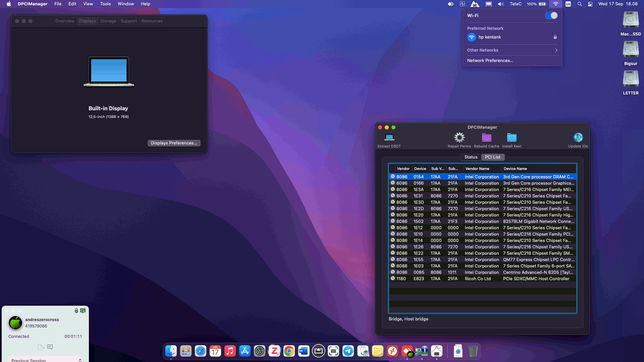
Task: Open Launchpad from the Dock
Action: tap(186, 351)
